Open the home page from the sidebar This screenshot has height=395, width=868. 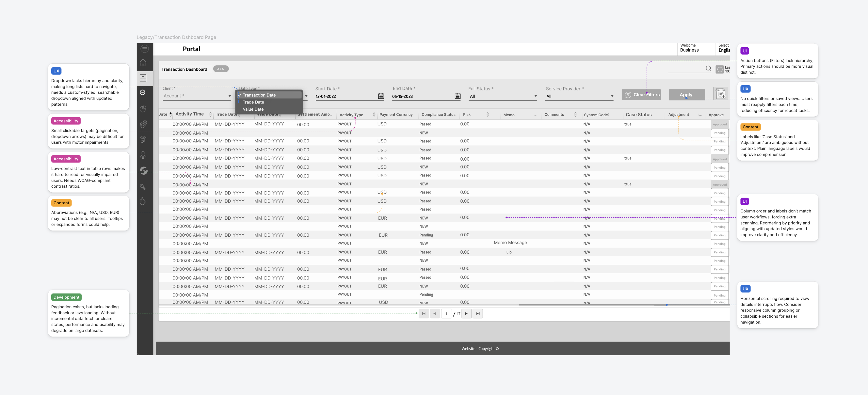point(143,63)
